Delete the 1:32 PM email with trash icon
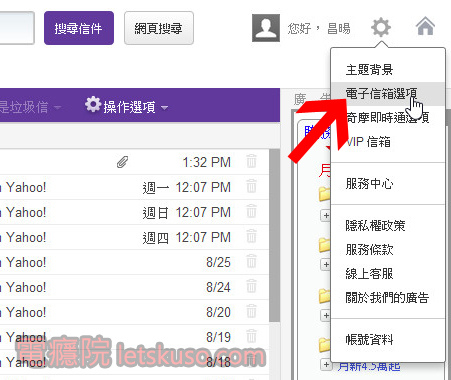This screenshot has width=451, height=380. 251,161
